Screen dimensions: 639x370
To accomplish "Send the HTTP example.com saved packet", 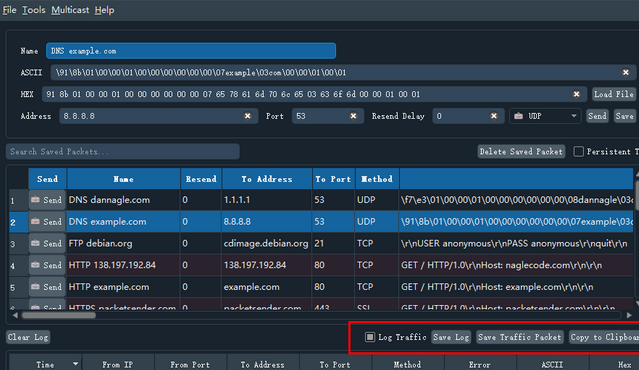I will (x=47, y=287).
